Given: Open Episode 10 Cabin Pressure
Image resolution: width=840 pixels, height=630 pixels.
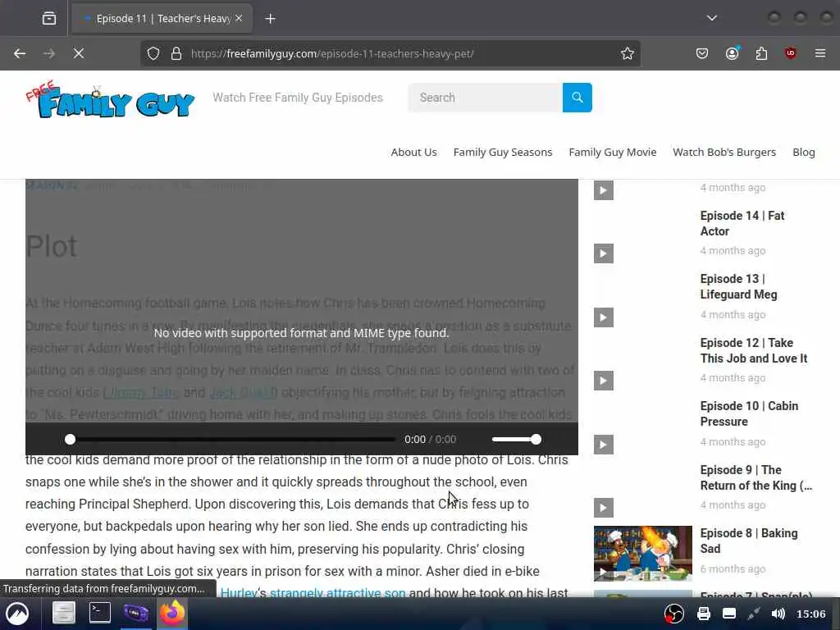Looking at the screenshot, I should pos(749,413).
